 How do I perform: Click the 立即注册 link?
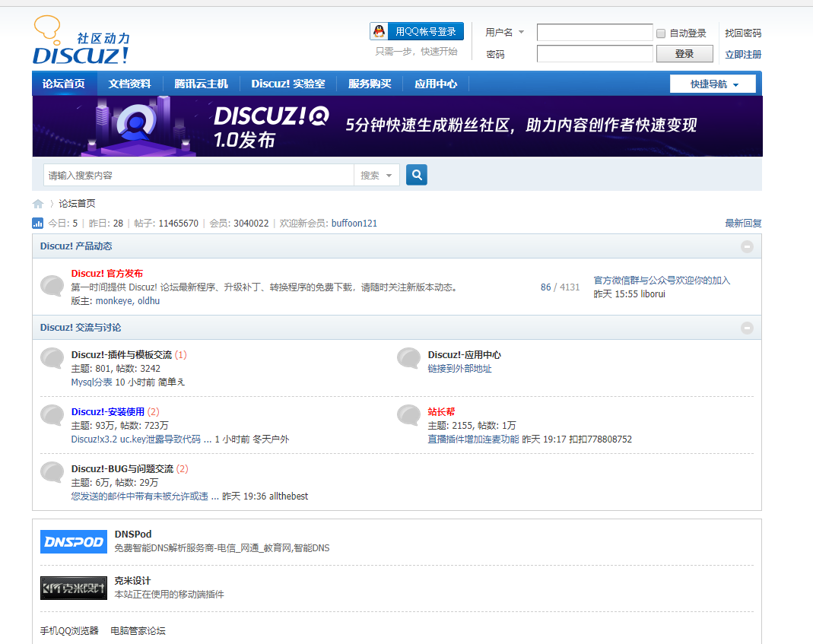[743, 55]
